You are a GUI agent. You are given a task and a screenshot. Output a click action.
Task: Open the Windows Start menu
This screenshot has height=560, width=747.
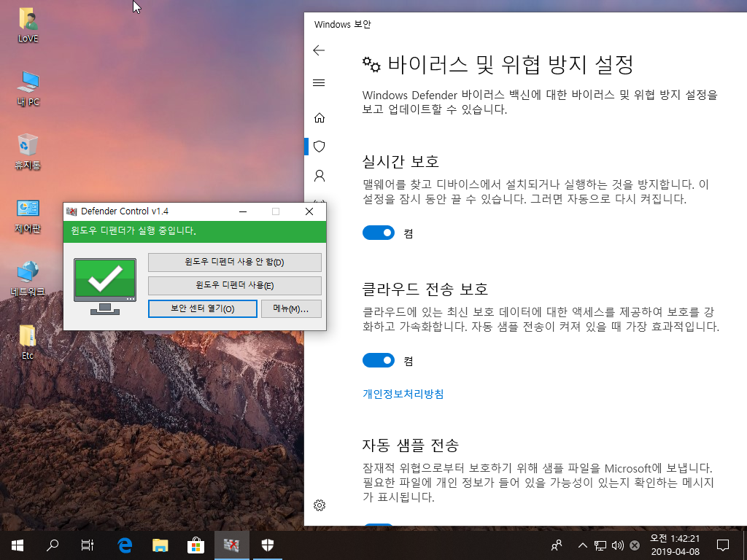pyautogui.click(x=18, y=545)
